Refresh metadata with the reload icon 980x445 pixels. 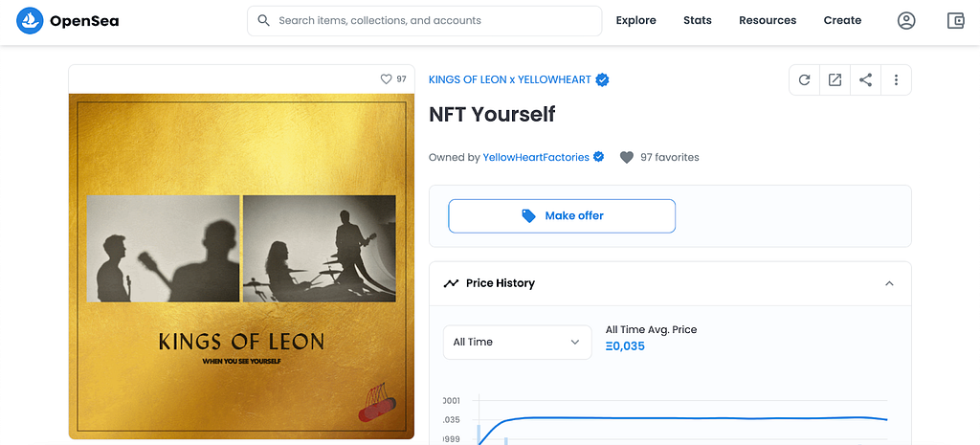(x=804, y=80)
